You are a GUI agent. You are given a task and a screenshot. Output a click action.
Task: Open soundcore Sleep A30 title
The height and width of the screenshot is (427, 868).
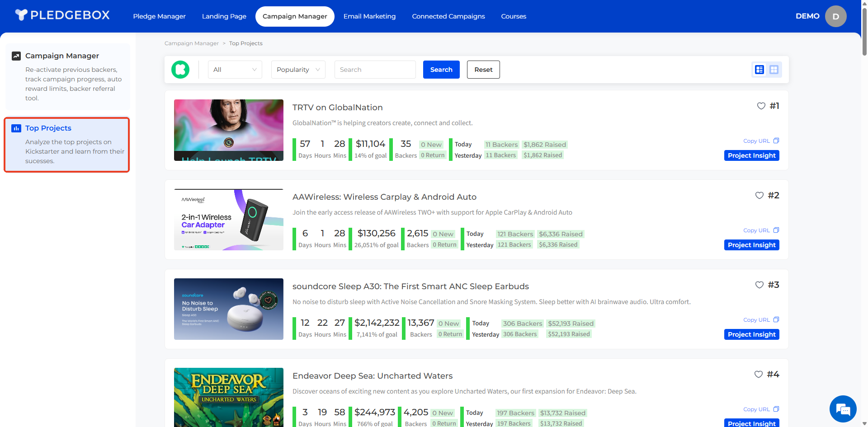click(410, 286)
